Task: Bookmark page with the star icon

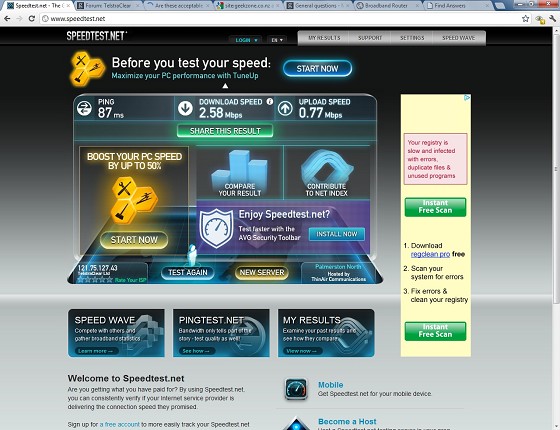Action: (x=525, y=19)
